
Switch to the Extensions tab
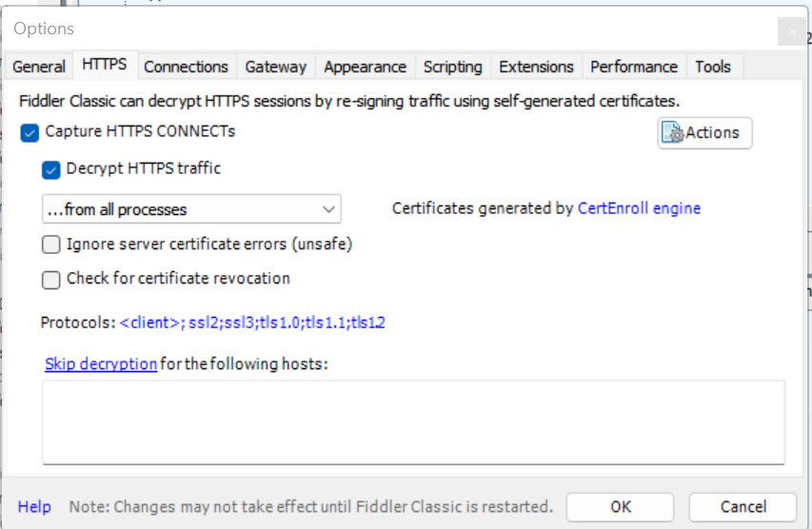(x=536, y=67)
